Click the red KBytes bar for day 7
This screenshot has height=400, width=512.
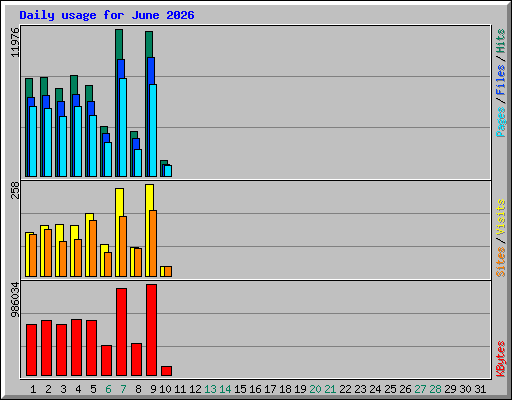point(121,332)
